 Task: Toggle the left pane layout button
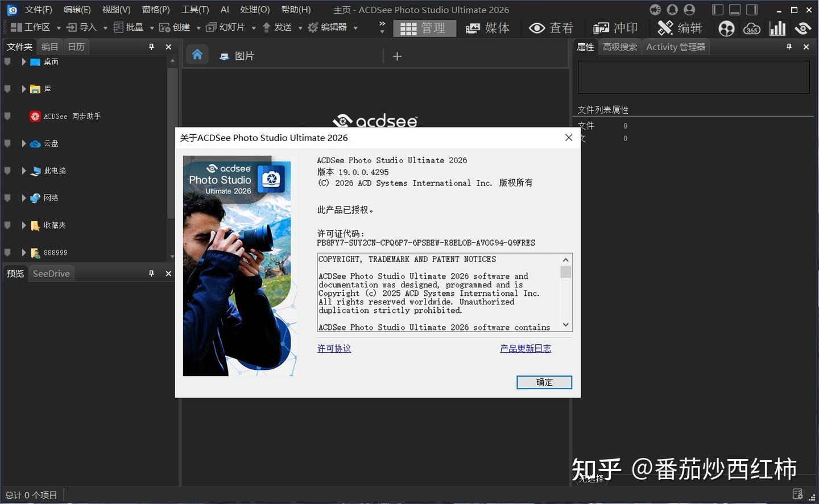(718, 10)
